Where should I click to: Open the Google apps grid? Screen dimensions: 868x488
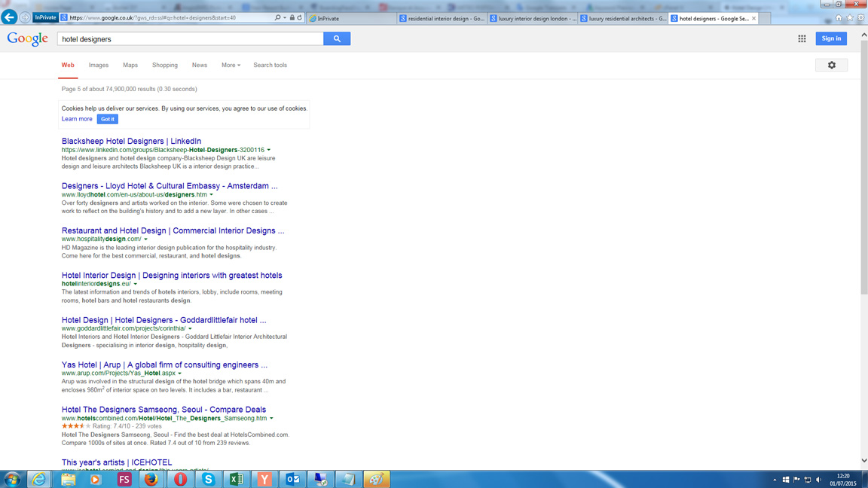pos(802,38)
